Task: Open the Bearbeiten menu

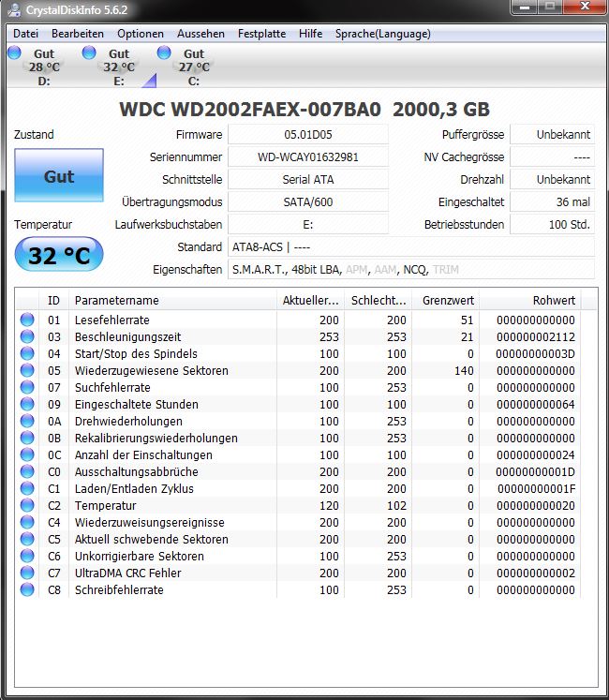Action: [78, 34]
